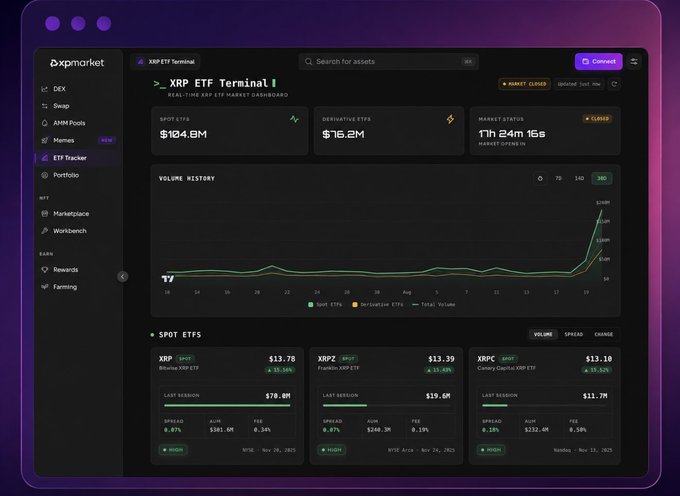Click the $13.39 XRPZ price
This screenshot has width=680, height=496.
click(x=441, y=359)
